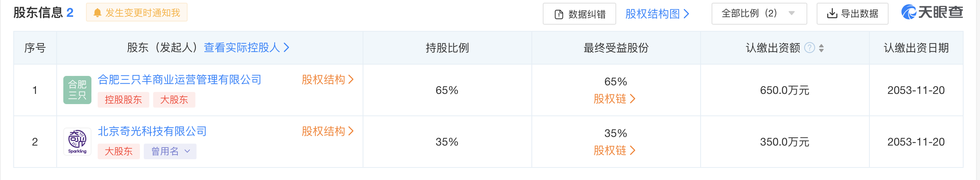980x180 pixels.
Task: Open 股权链 under the 65% share
Action: [614, 99]
